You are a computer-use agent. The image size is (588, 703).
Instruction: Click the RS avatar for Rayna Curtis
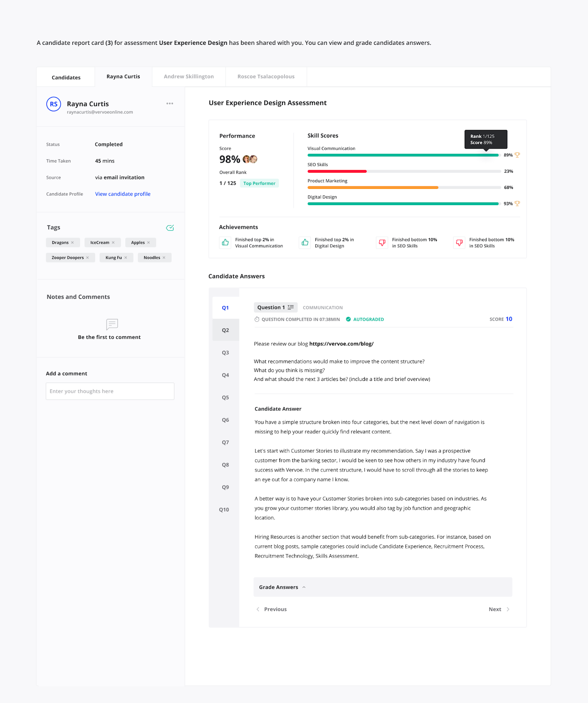[x=54, y=104]
